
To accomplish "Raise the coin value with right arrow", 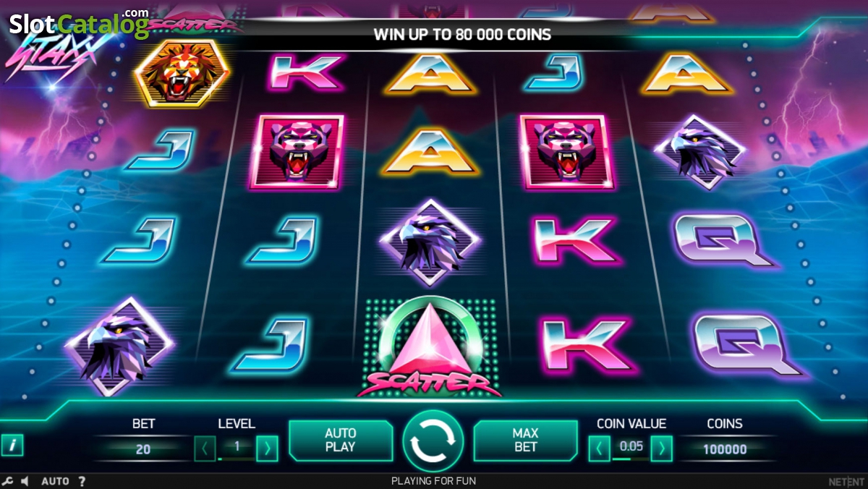I will tap(661, 448).
